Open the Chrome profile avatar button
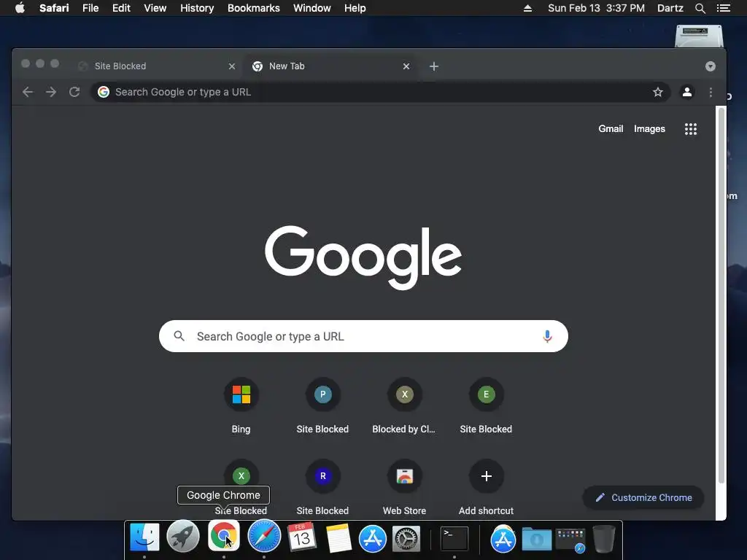 click(x=687, y=92)
